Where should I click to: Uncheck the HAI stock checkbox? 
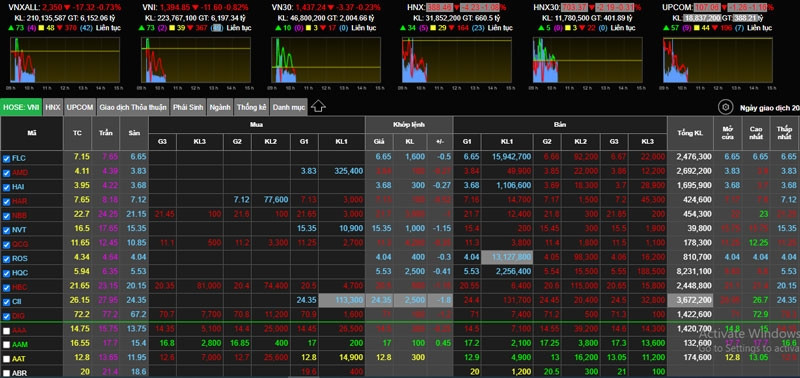(7, 187)
